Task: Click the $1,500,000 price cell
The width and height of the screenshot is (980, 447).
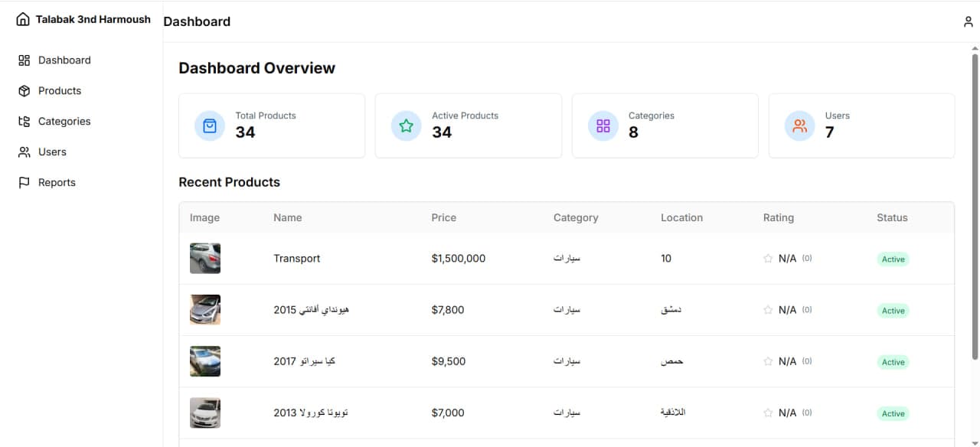Action: pos(459,259)
